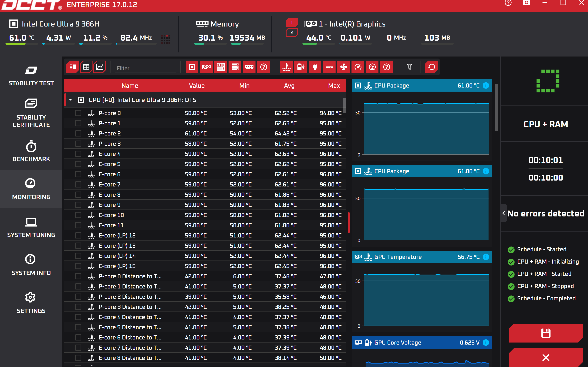Image resolution: width=588 pixels, height=367 pixels.
Task: Open GPU Temperature graph info icon
Action: point(486,257)
